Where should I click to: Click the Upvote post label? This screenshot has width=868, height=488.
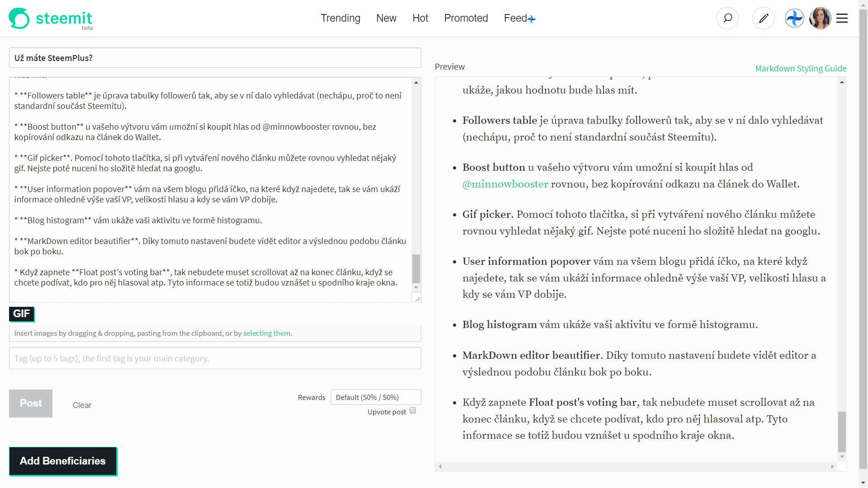click(387, 412)
